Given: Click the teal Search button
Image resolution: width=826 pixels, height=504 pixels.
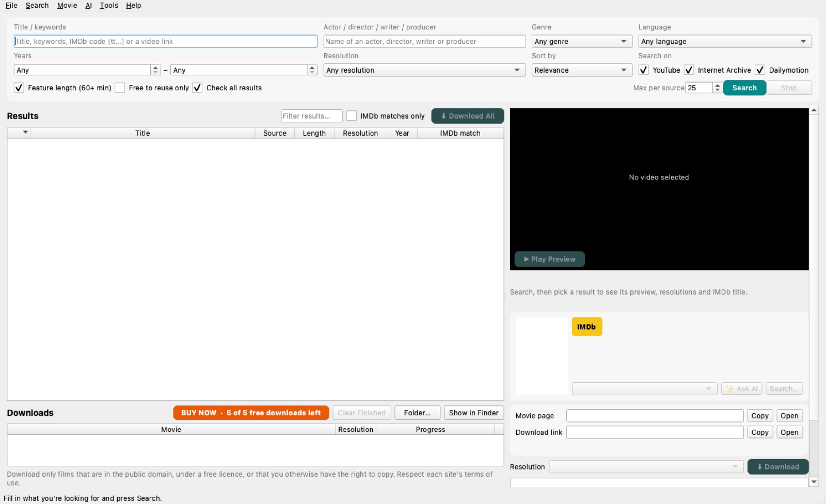Looking at the screenshot, I should [744, 88].
